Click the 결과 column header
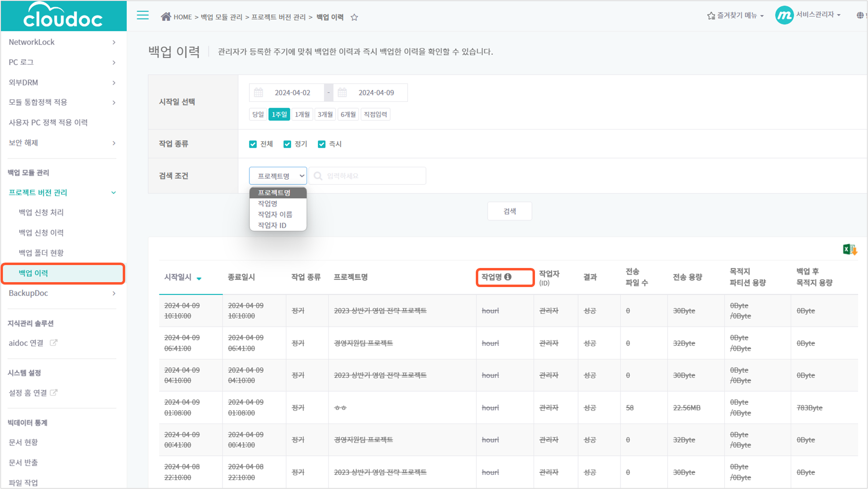 point(590,277)
